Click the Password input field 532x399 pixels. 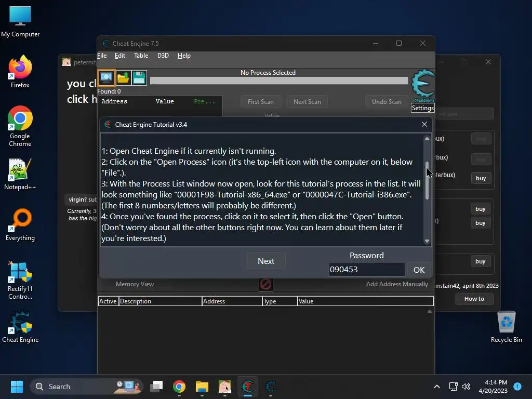click(x=366, y=270)
